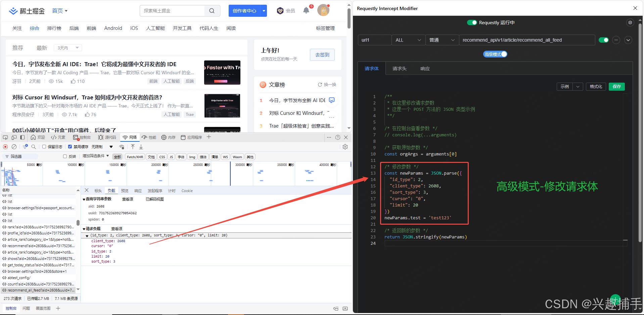Click the 格式化 button
The height and width of the screenshot is (315, 644).
[x=596, y=86]
